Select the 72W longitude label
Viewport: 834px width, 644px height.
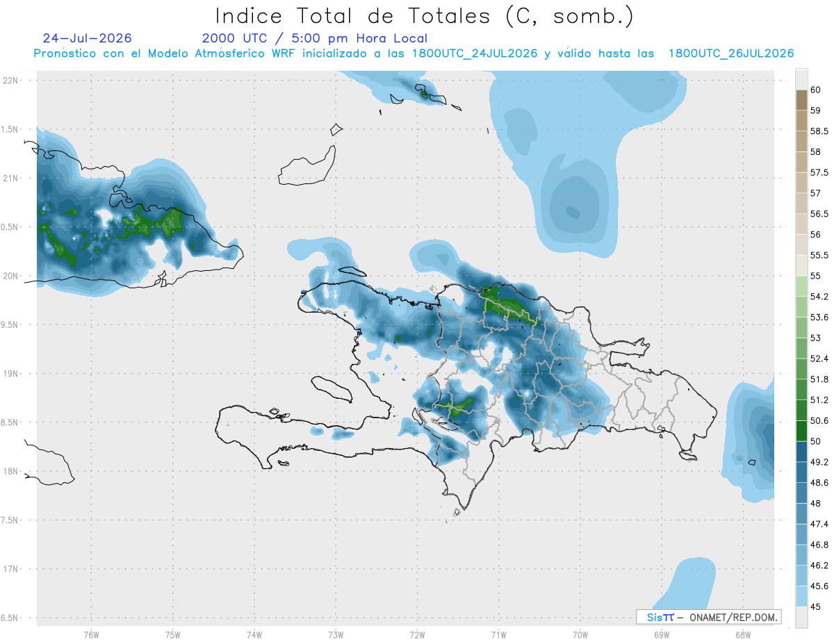click(417, 634)
